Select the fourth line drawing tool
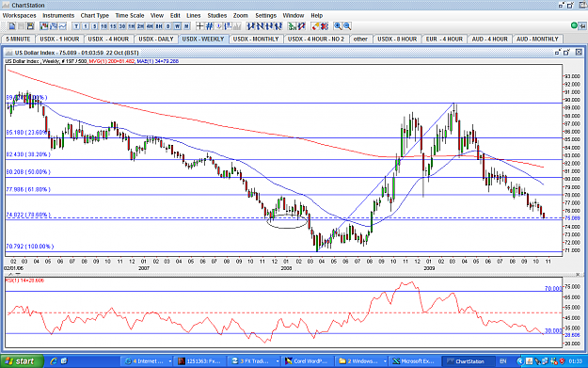The height and width of the screenshot is (368, 588). (278, 26)
